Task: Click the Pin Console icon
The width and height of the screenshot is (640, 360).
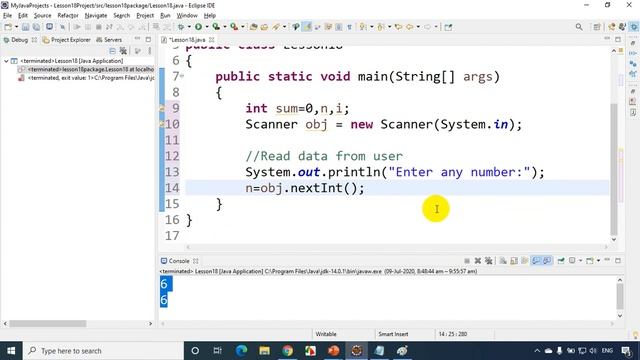Action: pyautogui.click(x=561, y=261)
